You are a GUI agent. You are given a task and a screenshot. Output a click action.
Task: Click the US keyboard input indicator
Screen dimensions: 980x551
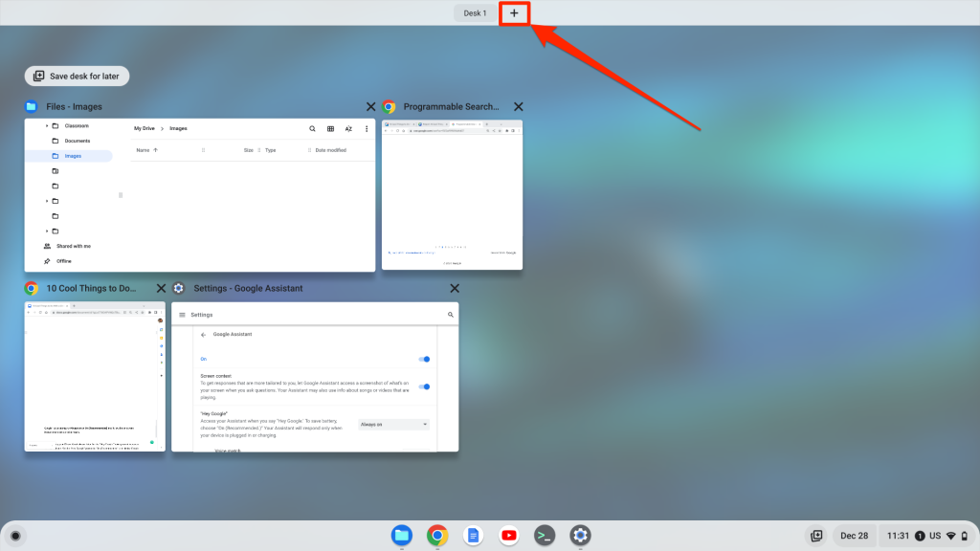[x=935, y=536]
